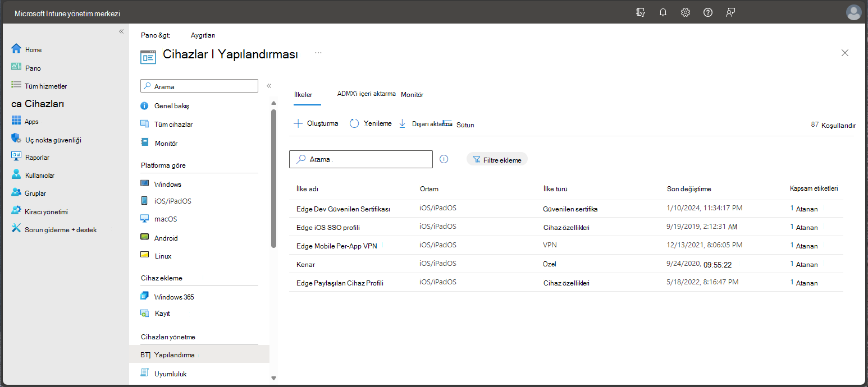
Task: Open the Copilot/portal icon in header
Action: (641, 12)
